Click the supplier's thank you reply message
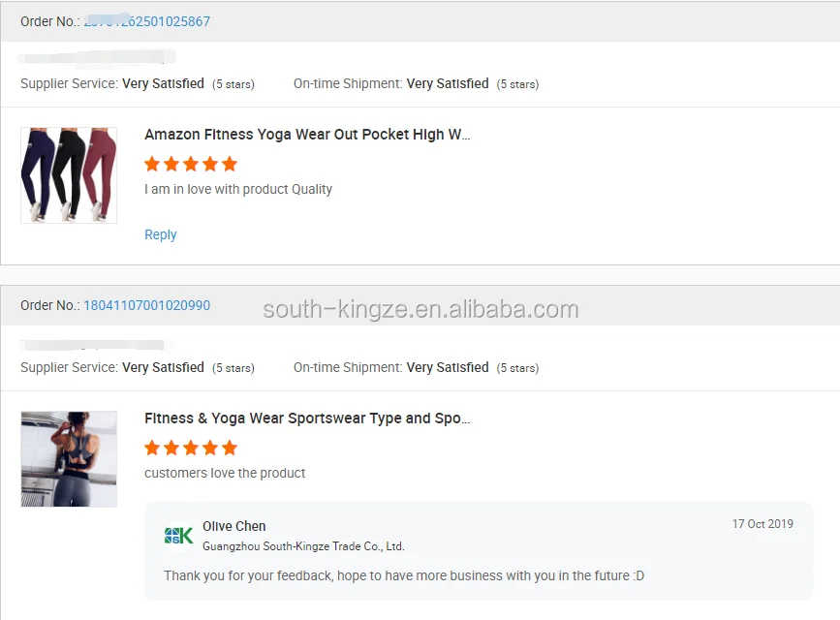Image resolution: width=840 pixels, height=620 pixels. click(x=404, y=575)
